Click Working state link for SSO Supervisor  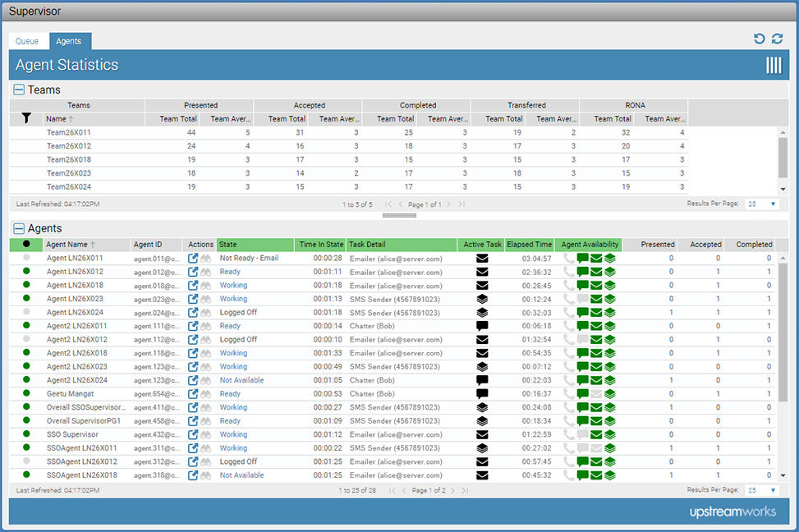click(x=233, y=434)
